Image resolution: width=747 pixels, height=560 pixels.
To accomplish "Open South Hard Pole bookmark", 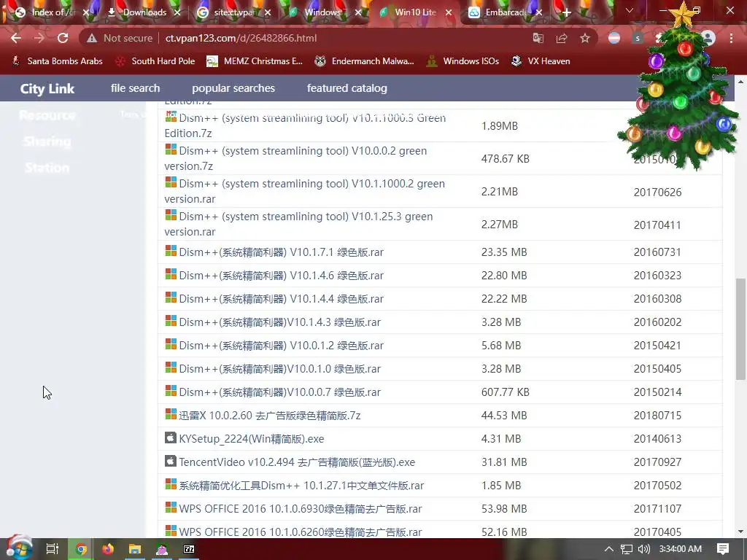I will tap(155, 61).
